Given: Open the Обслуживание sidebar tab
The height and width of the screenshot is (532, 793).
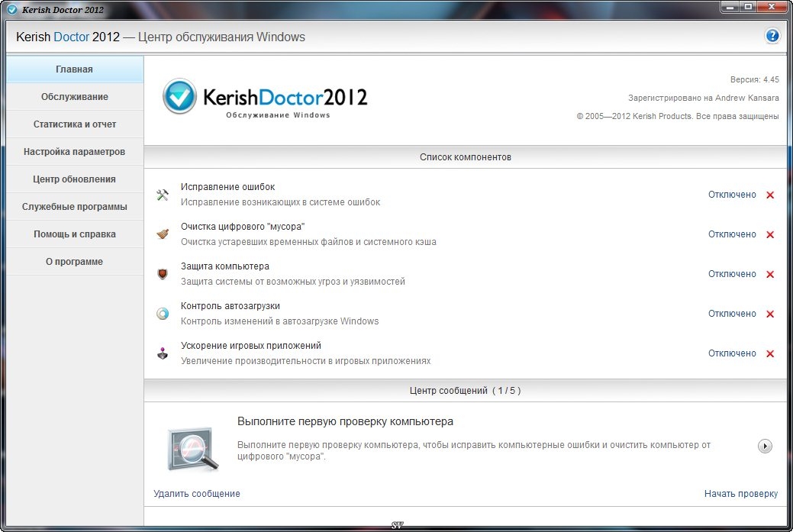Looking at the screenshot, I should [x=74, y=97].
